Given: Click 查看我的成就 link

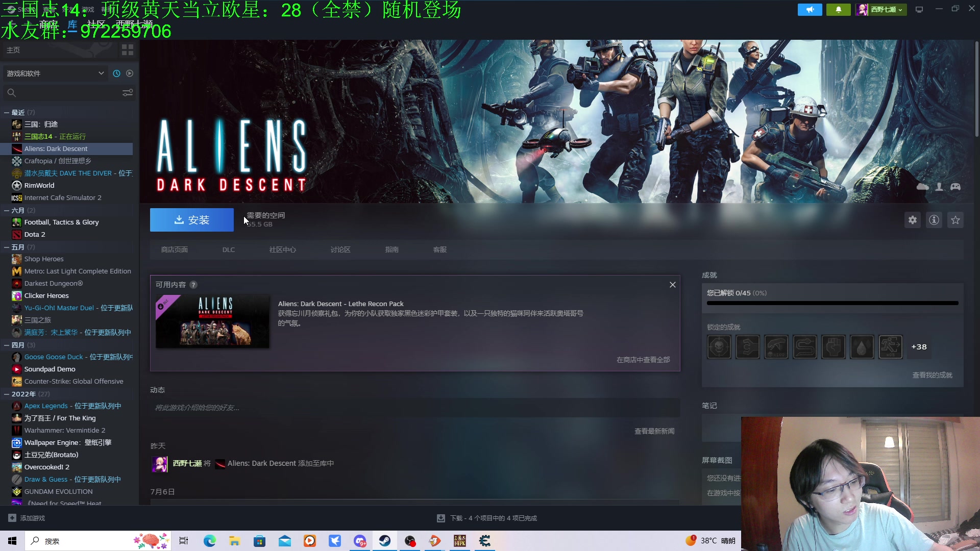Looking at the screenshot, I should (x=932, y=375).
